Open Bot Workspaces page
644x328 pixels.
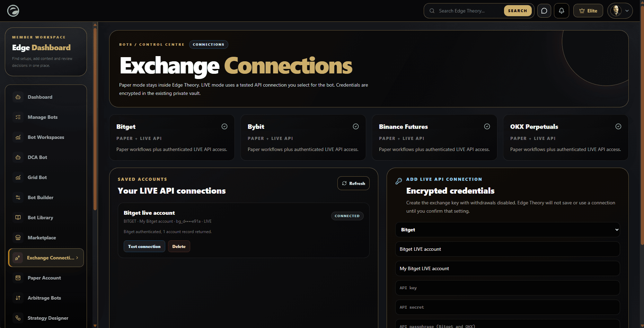click(x=46, y=137)
